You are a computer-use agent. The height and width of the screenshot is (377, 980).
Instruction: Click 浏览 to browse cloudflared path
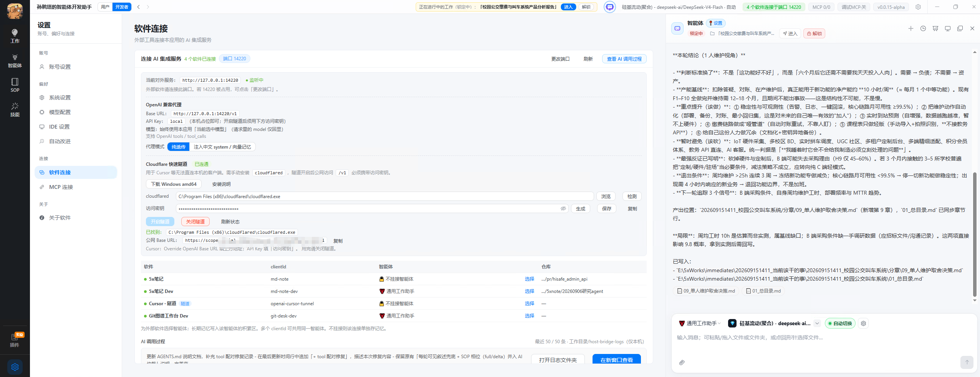pos(606,197)
